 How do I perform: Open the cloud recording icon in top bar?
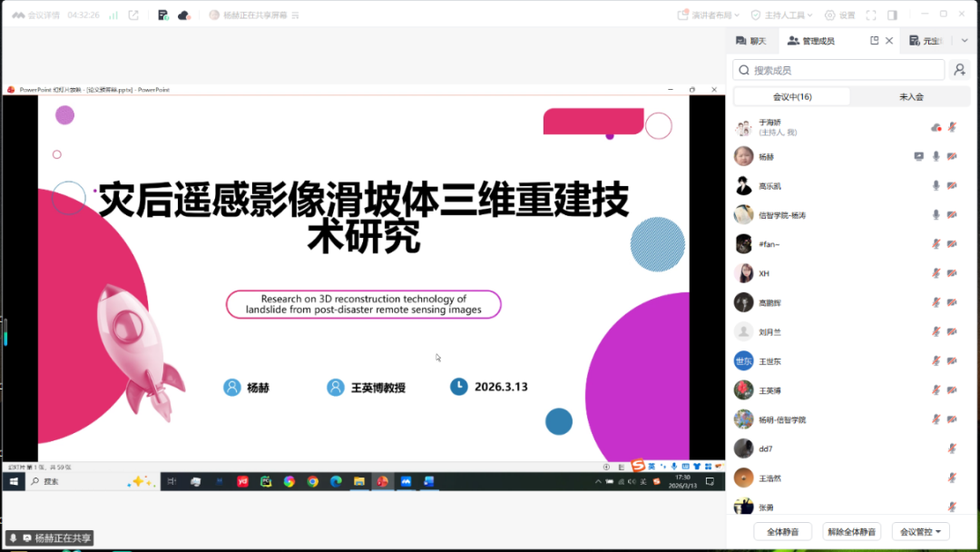tap(184, 15)
